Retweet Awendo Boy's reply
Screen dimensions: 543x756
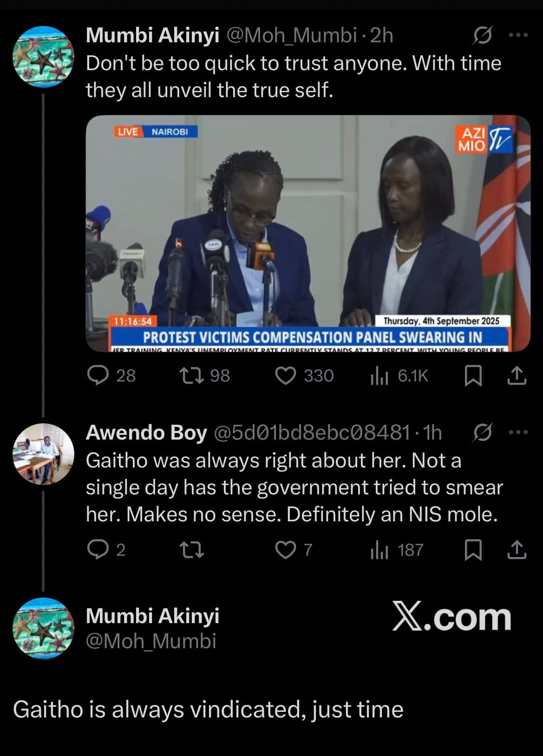pos(192,550)
